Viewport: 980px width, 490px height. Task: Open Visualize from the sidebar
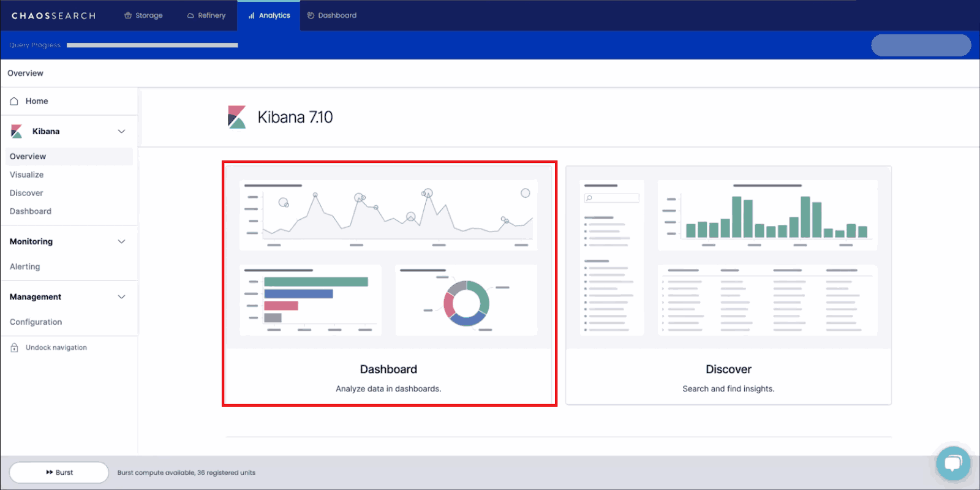[26, 175]
